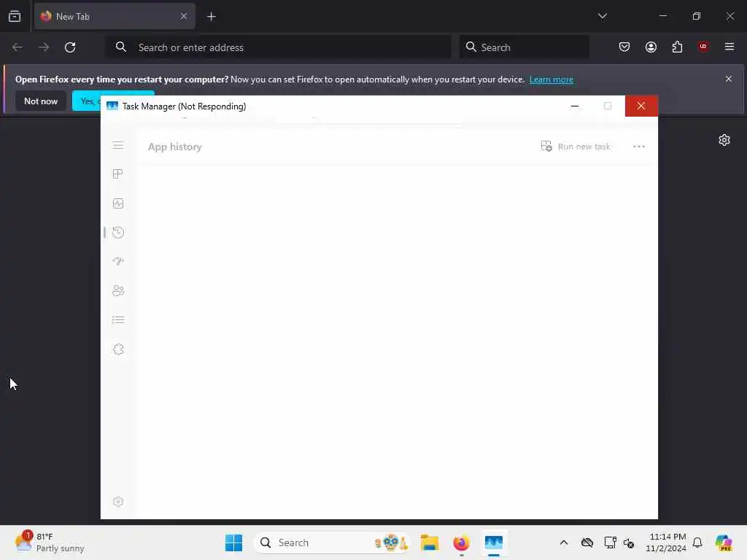Open Processes page in Task Manager sidebar

tap(118, 174)
